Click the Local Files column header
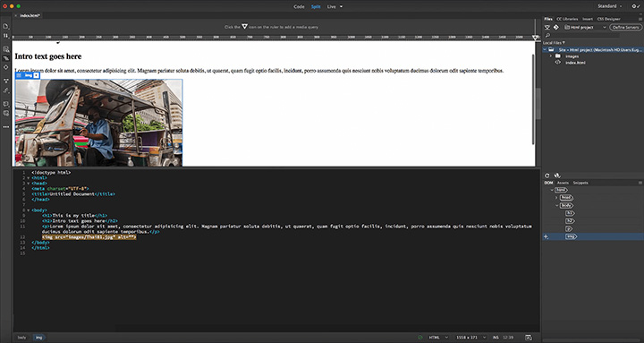644x343 pixels. click(x=554, y=43)
